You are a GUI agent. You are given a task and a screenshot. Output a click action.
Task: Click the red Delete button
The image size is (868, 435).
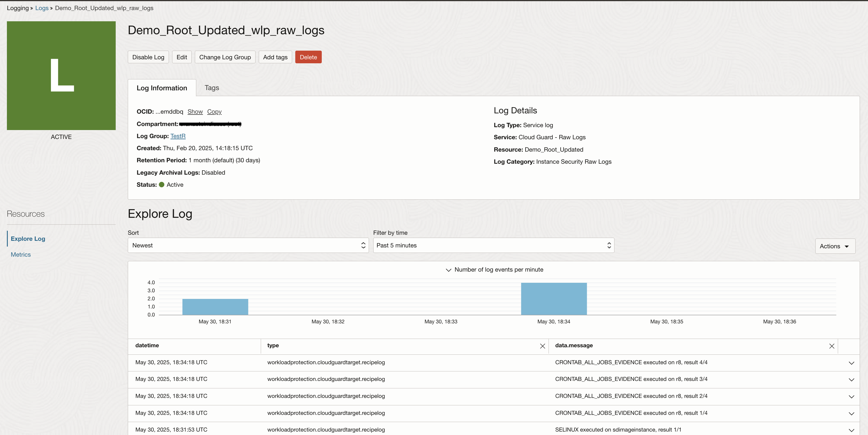tap(308, 57)
